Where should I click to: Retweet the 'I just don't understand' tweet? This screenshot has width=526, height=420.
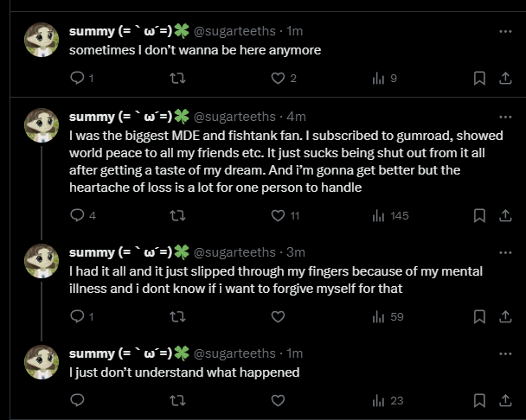click(x=177, y=401)
